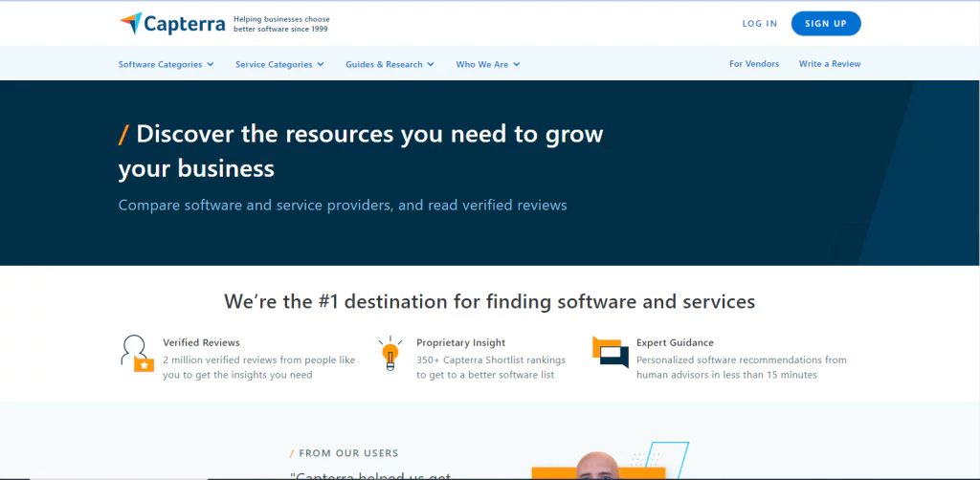Click the 'Helping businesses choose better software' tagline
The image size is (980, 480).
282,24
